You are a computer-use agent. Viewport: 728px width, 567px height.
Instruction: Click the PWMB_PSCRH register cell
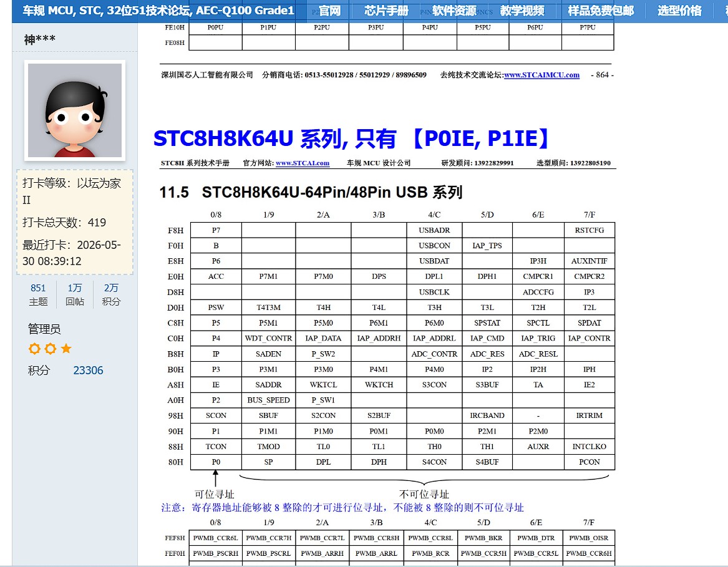pos(215,553)
